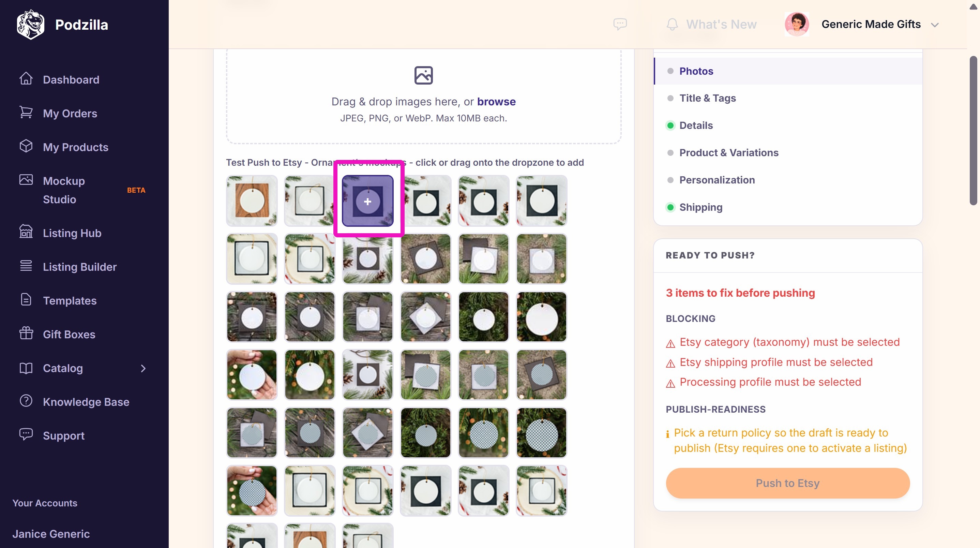Screen dimensions: 980x548
Task: Click the Generic Made Gifts avatar
Action: tap(797, 24)
